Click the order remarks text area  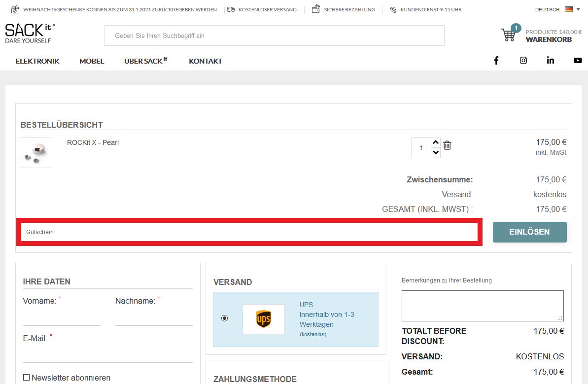tap(483, 306)
